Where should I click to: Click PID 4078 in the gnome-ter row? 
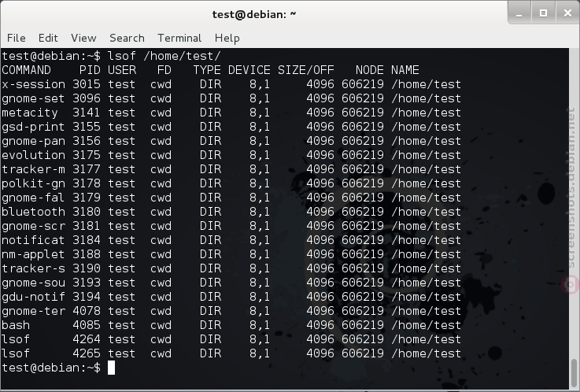click(87, 311)
